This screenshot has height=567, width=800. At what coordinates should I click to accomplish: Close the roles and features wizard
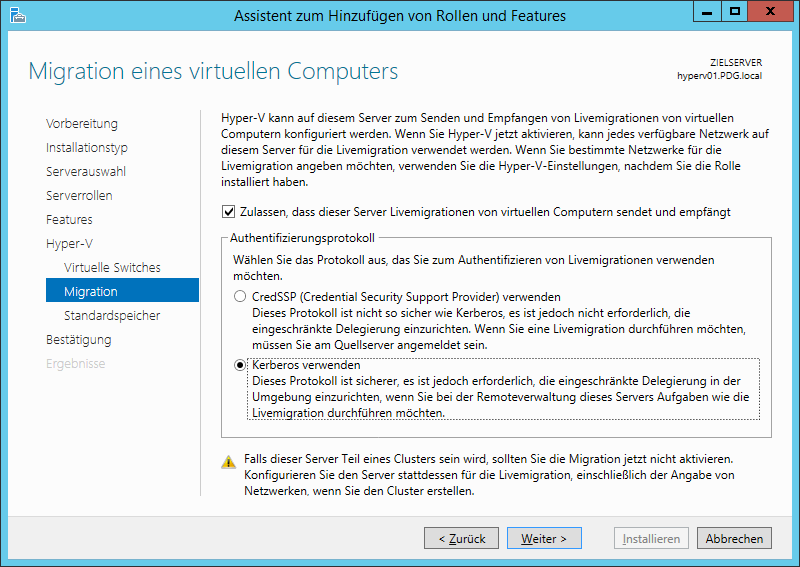coord(771,12)
